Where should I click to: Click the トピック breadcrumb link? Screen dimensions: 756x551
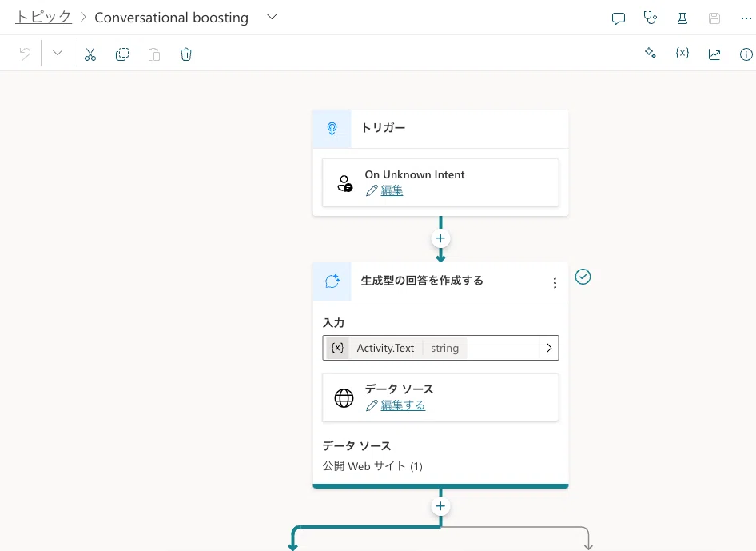click(x=43, y=17)
